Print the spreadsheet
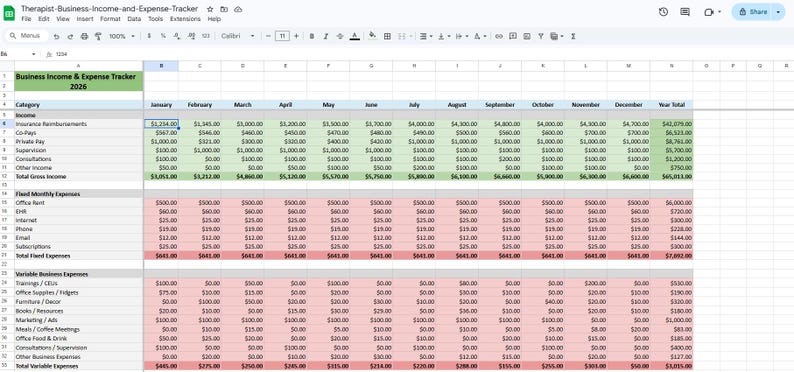 click(x=85, y=36)
